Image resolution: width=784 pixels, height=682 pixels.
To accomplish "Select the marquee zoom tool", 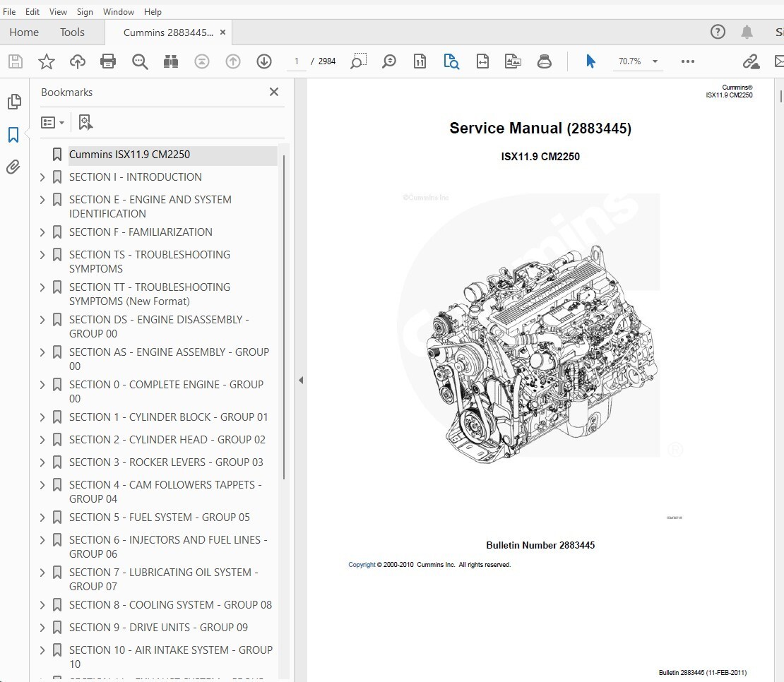I will 358,61.
